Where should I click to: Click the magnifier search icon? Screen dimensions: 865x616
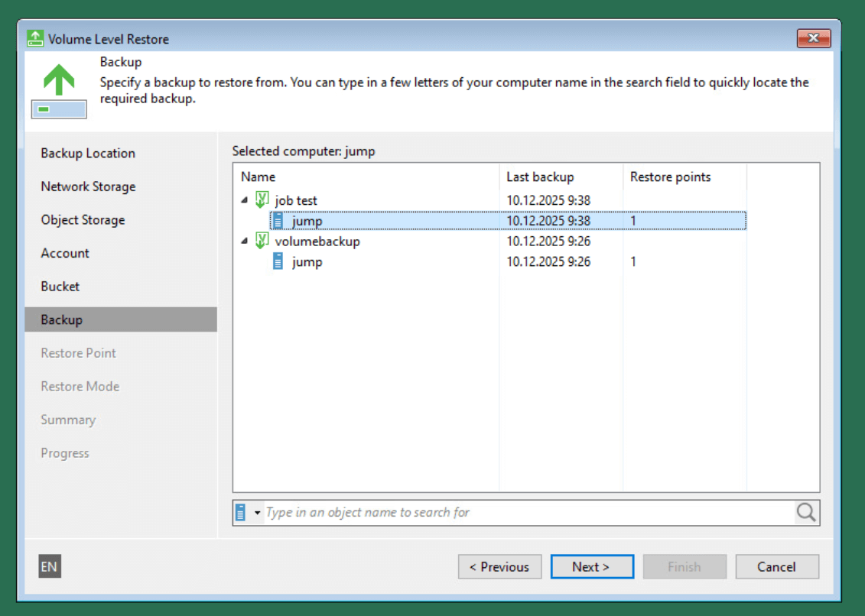tap(806, 512)
